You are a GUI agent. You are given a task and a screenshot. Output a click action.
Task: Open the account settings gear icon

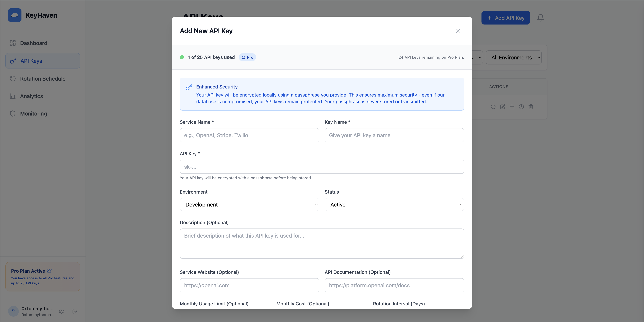click(62, 311)
